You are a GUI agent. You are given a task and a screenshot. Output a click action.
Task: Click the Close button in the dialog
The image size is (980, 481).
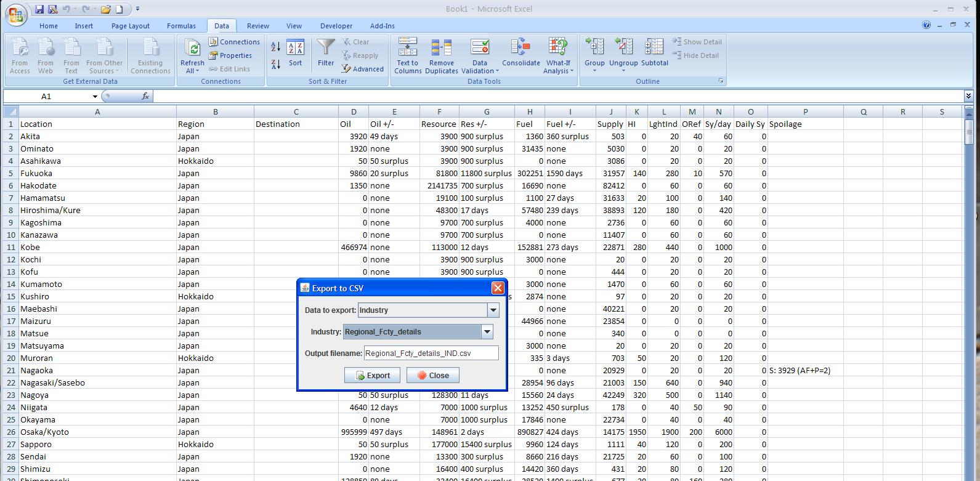tap(432, 376)
